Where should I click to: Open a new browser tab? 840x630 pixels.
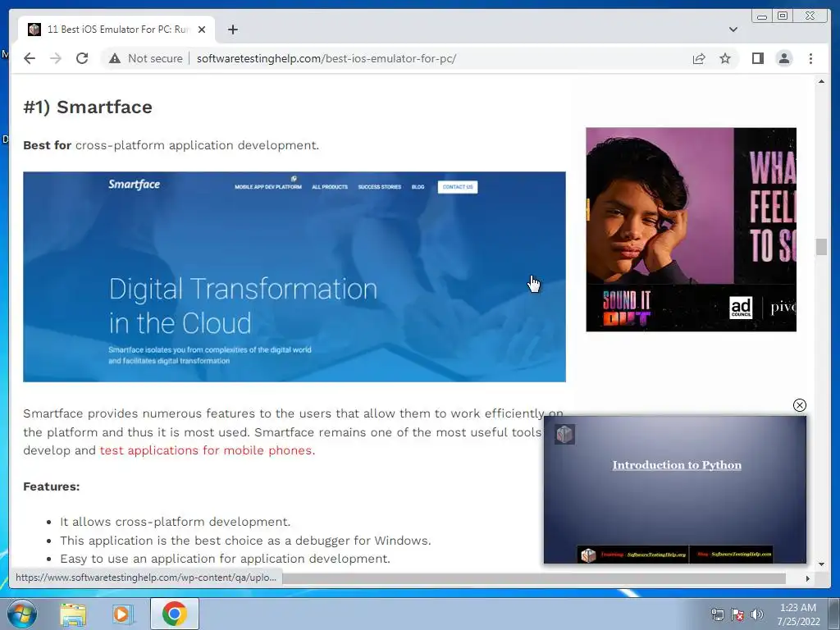point(232,30)
